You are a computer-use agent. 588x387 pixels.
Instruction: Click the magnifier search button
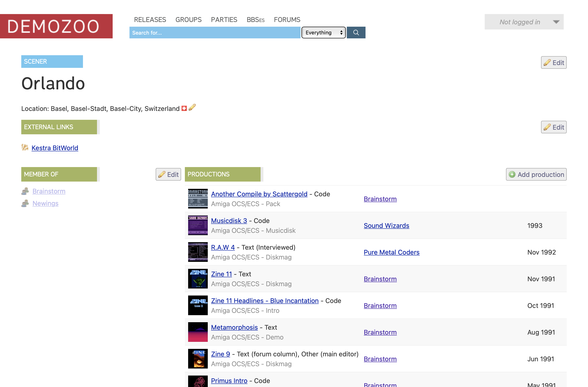click(x=356, y=32)
